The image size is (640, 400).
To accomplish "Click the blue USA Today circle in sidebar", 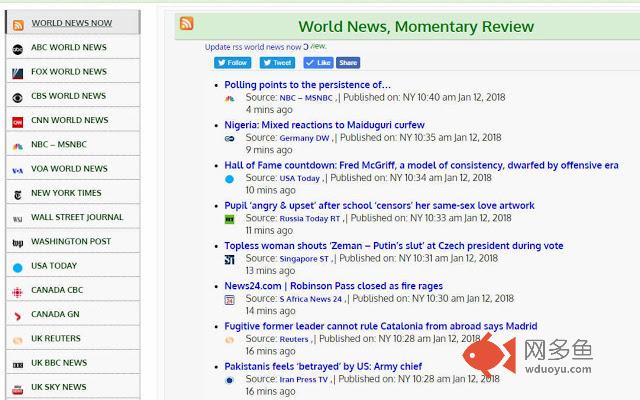I will (x=18, y=268).
